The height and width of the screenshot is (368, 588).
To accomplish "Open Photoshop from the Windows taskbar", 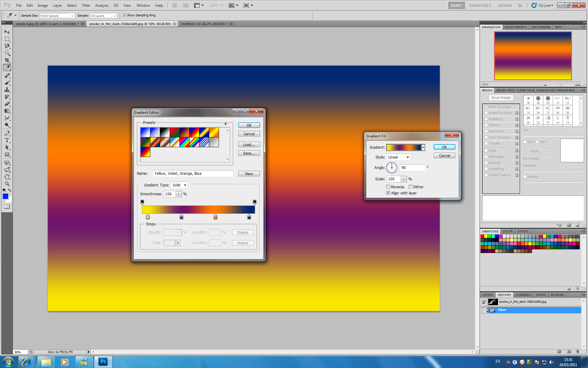I will pos(103,362).
